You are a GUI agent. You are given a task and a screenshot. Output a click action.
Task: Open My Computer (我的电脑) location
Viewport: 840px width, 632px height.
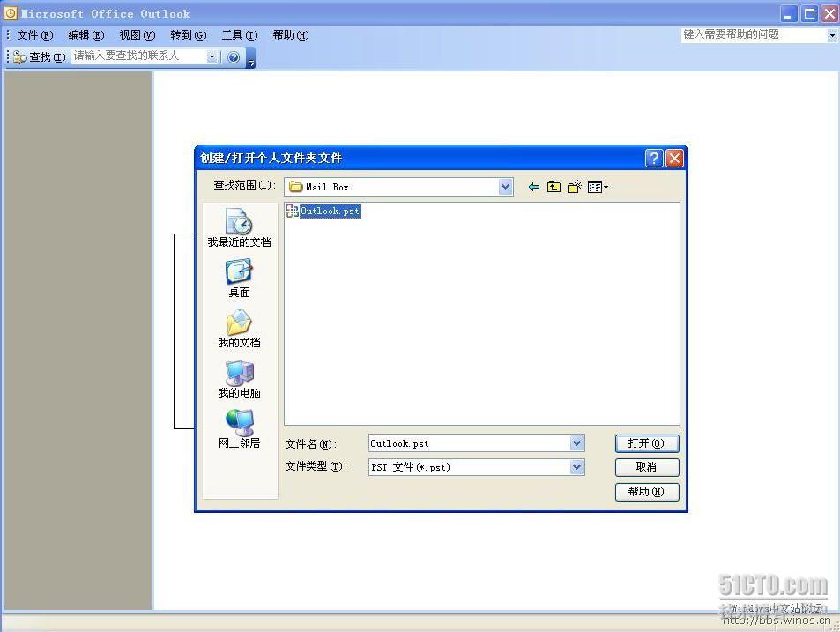click(240, 379)
